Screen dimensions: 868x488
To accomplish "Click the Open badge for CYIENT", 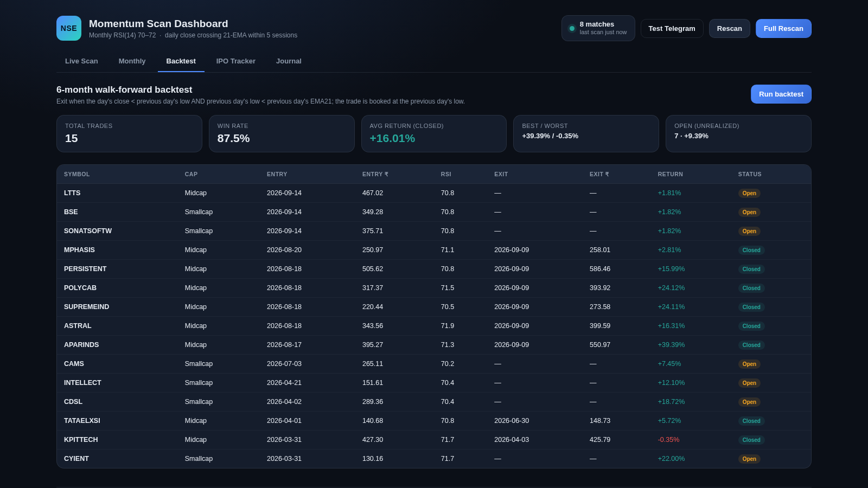I will (x=749, y=459).
